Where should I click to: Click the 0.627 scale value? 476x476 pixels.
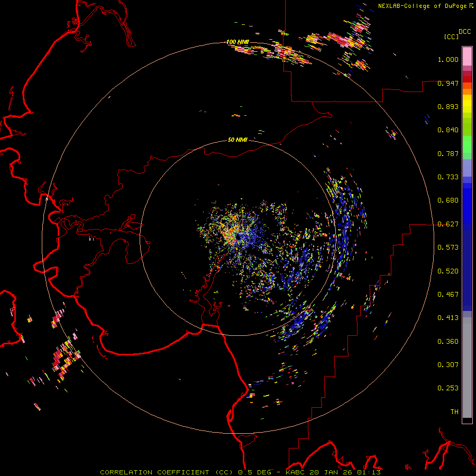[448, 224]
